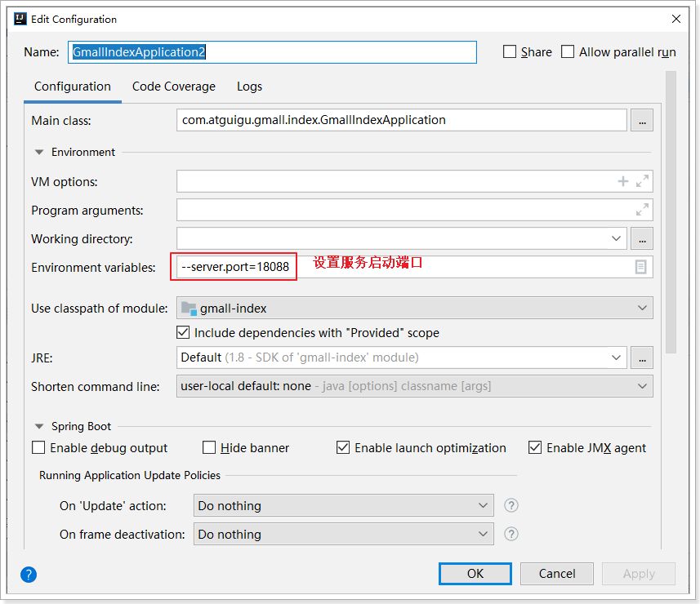
Task: Click the dialog's vertical scrollbar
Action: (671, 212)
